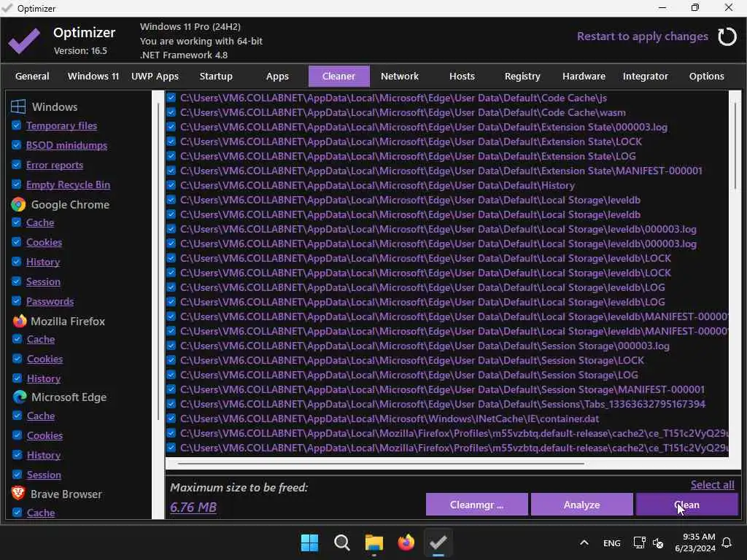
Task: Switch to the General tab
Action: (32, 76)
